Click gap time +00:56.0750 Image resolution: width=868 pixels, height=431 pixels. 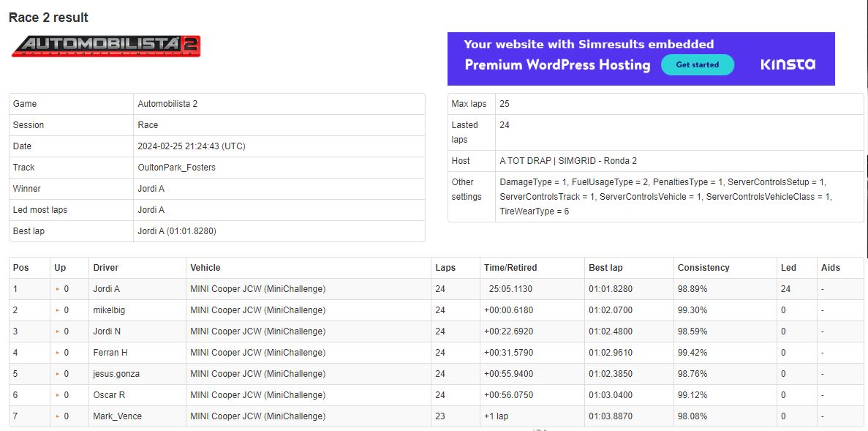click(x=509, y=395)
